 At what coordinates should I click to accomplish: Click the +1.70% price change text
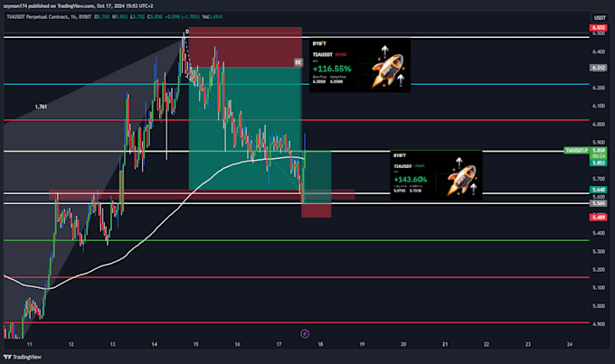coord(191,17)
